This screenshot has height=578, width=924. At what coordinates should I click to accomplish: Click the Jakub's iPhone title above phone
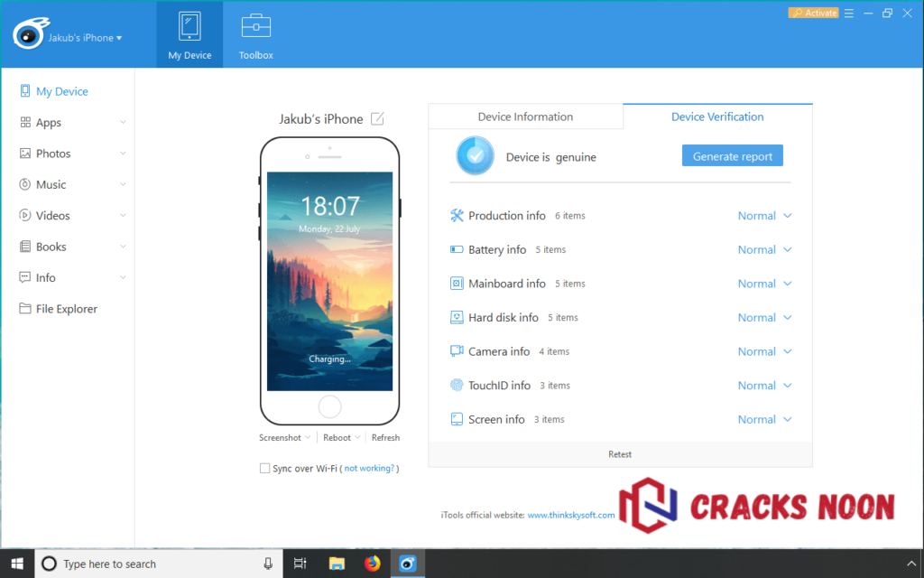coord(321,119)
